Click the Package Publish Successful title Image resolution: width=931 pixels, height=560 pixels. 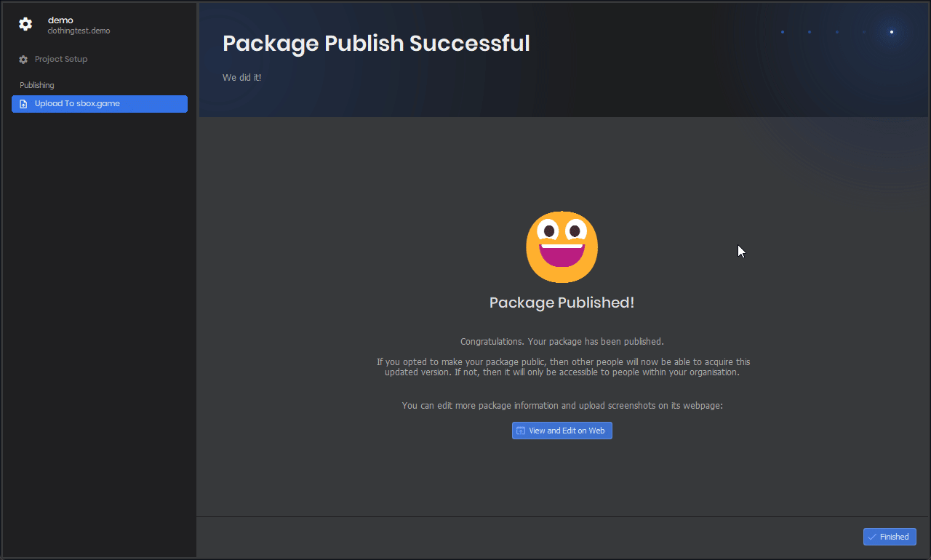tap(376, 44)
